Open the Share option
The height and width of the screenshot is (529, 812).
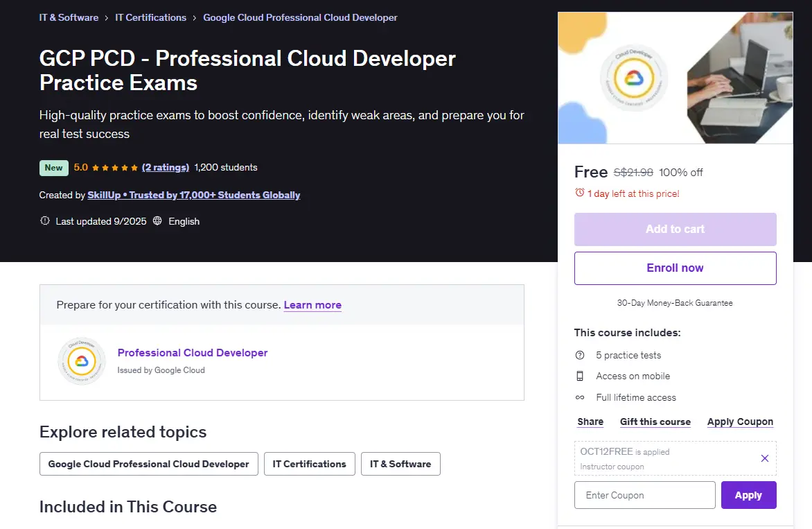pos(590,422)
